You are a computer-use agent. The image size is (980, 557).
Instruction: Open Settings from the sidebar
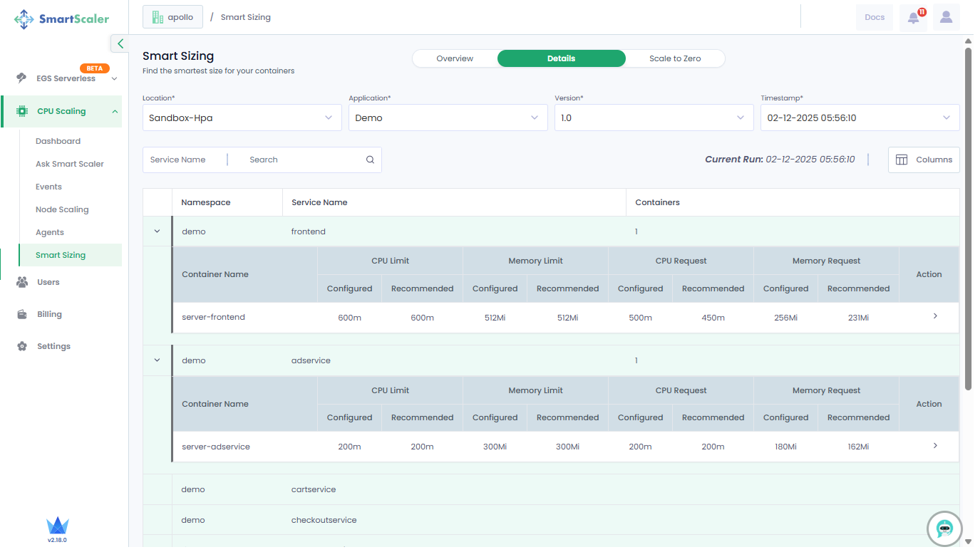coord(53,346)
